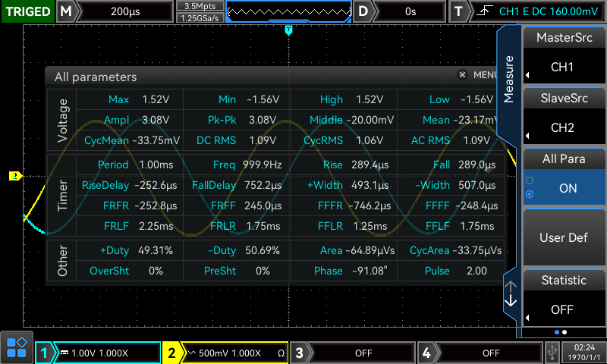
Task: Close the All parameters panel
Action: (x=462, y=75)
